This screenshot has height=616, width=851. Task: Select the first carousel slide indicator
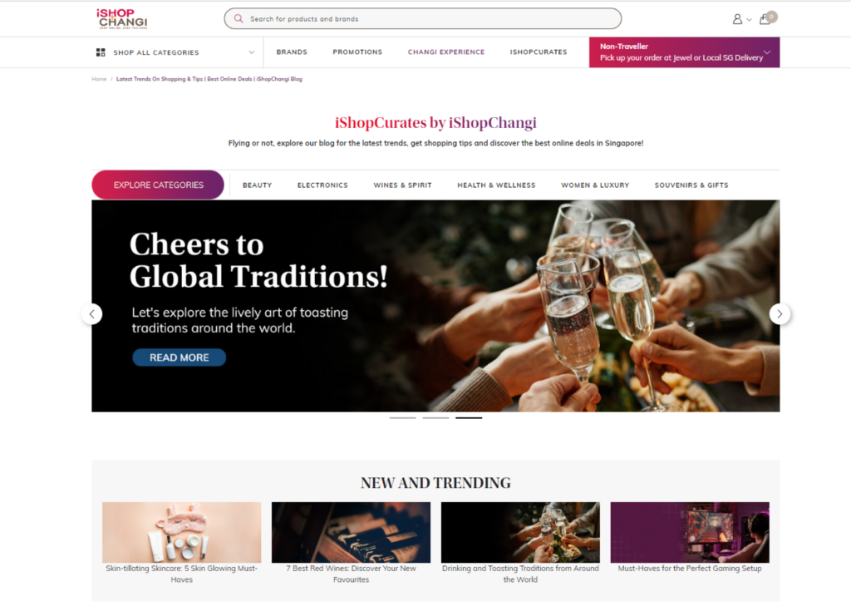coord(403,418)
